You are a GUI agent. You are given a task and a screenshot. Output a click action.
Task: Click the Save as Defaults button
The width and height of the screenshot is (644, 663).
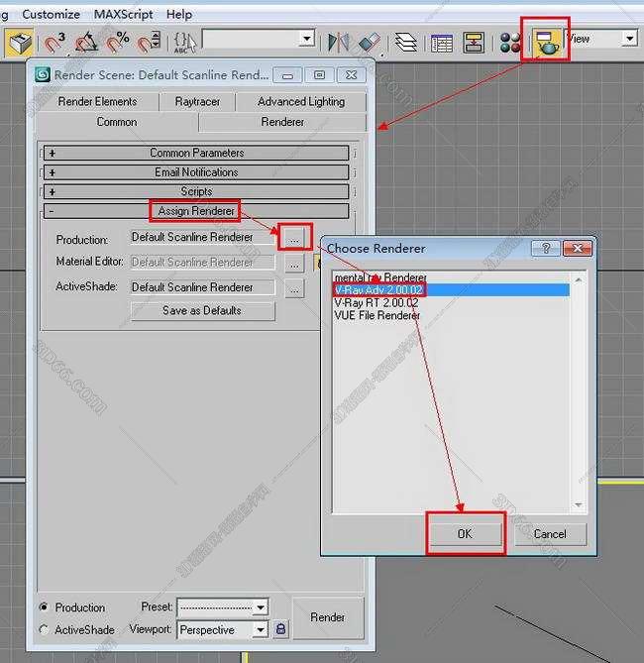pos(202,310)
